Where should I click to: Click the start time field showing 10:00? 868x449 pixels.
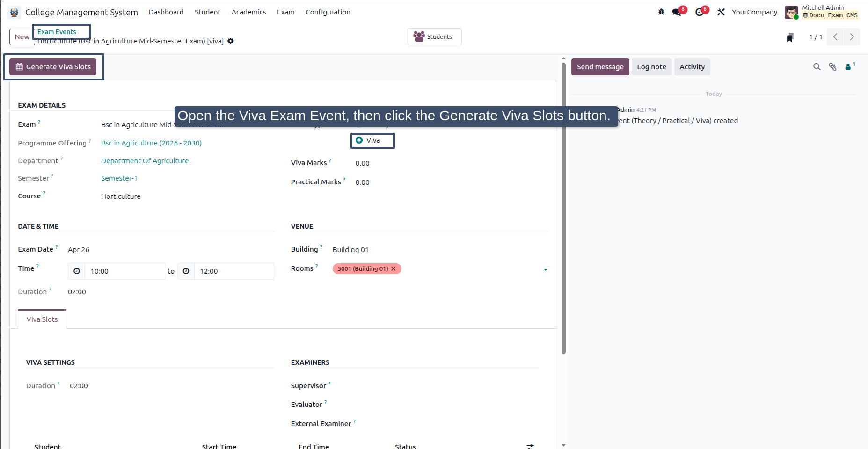coord(125,271)
